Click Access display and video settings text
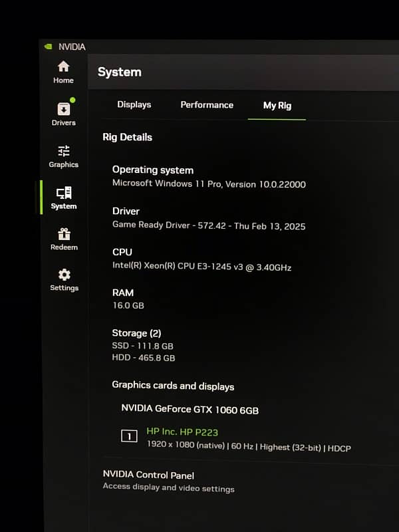The image size is (399, 532). [x=169, y=487]
